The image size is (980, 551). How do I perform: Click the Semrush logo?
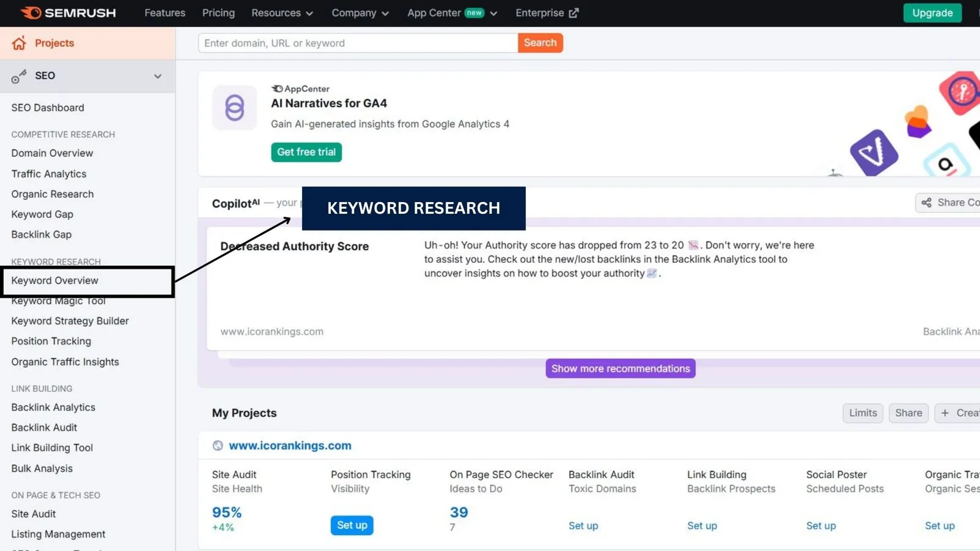[x=68, y=13]
